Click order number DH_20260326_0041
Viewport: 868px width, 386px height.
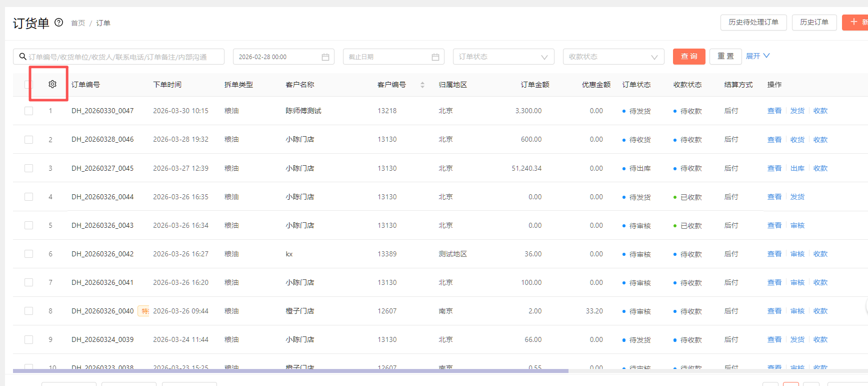[102, 282]
